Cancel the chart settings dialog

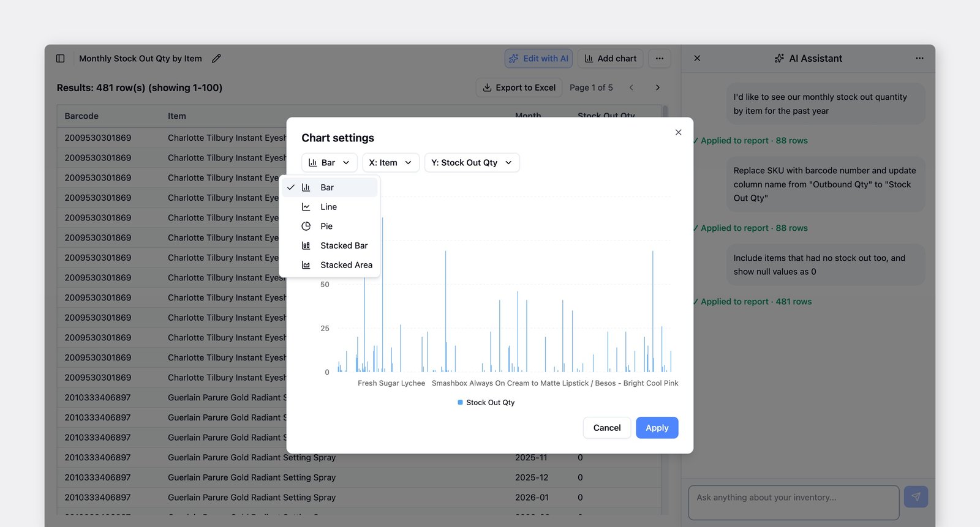coord(607,428)
